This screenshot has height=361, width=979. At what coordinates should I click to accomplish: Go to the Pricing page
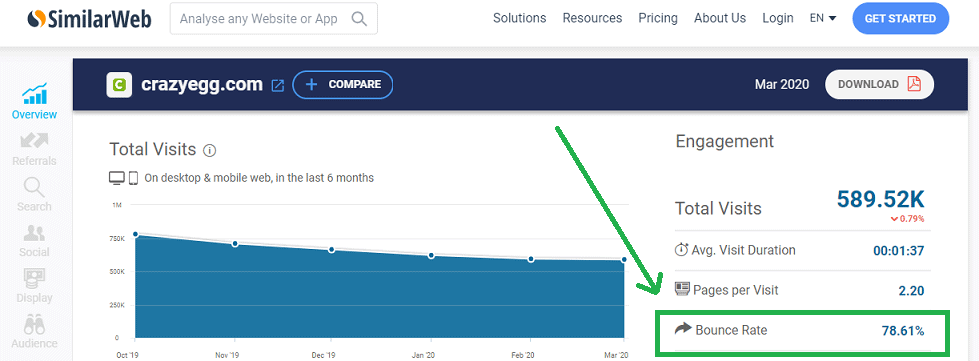pos(657,18)
